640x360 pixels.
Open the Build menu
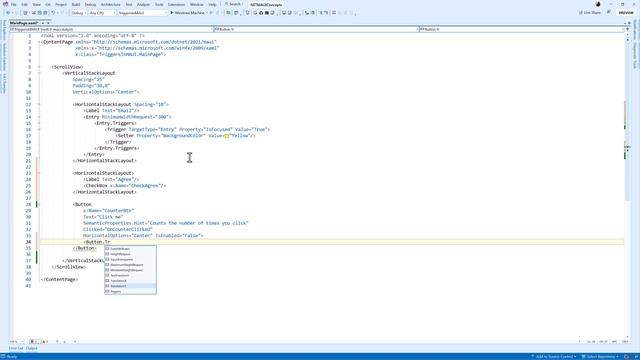click(76, 4)
